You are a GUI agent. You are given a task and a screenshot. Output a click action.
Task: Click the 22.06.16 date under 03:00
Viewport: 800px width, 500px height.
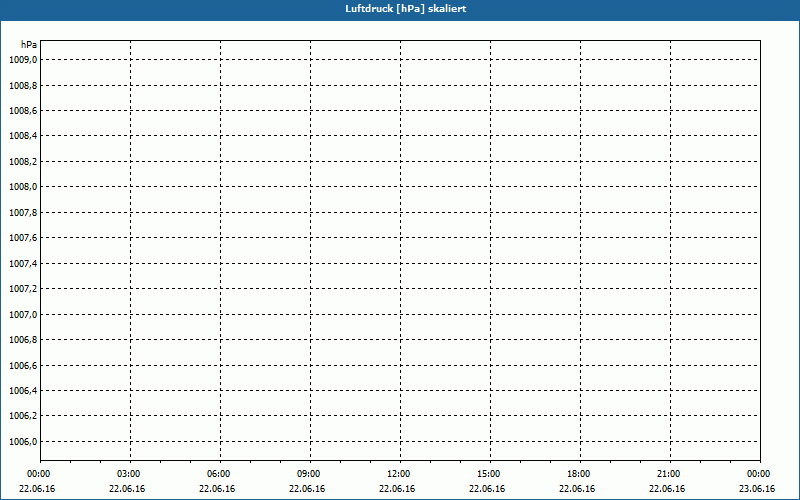point(127,489)
